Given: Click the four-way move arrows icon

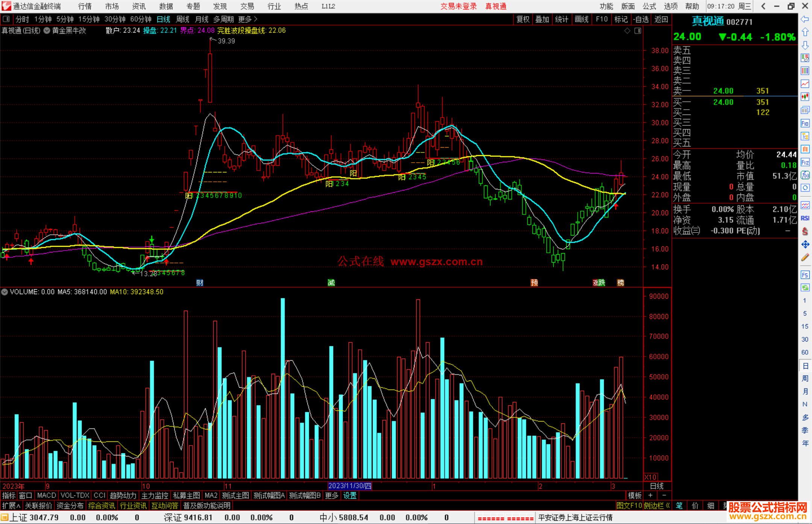Looking at the screenshot, I should 805,245.
